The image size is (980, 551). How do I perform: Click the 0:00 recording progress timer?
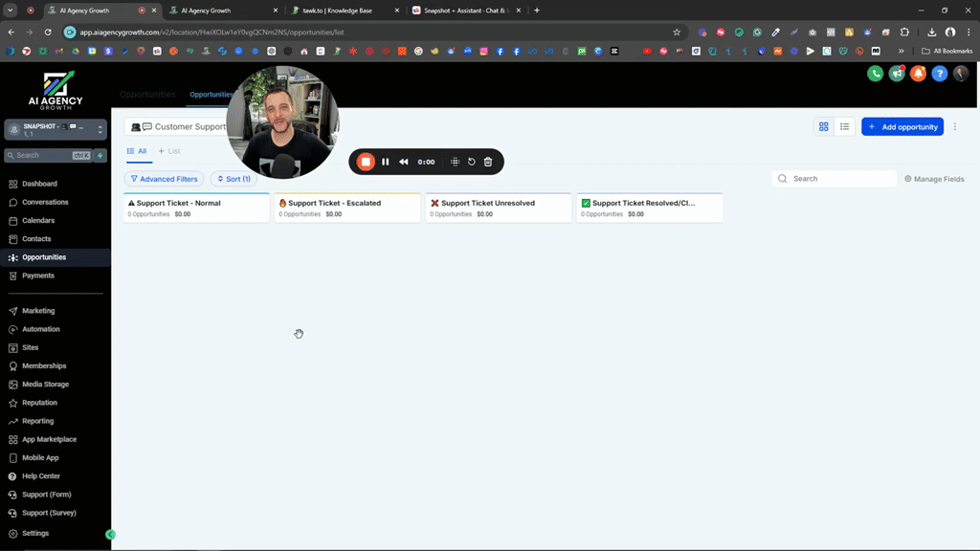(427, 162)
